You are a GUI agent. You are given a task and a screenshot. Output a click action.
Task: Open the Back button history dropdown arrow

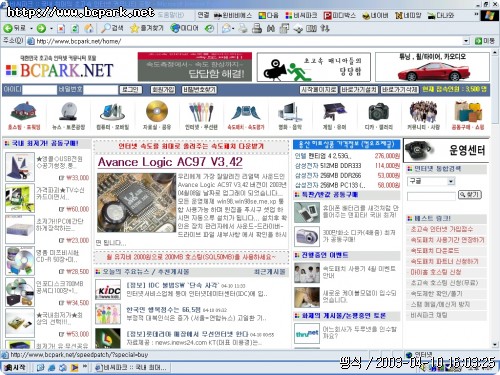[x=32, y=29]
